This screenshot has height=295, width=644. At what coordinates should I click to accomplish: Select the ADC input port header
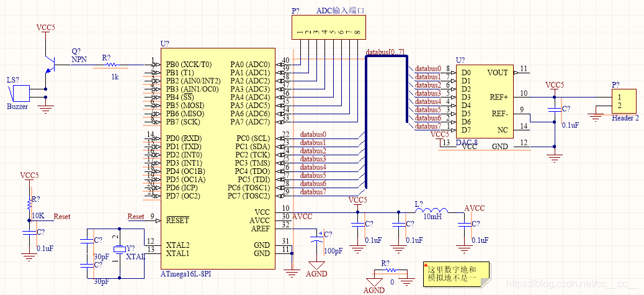[x=328, y=29]
